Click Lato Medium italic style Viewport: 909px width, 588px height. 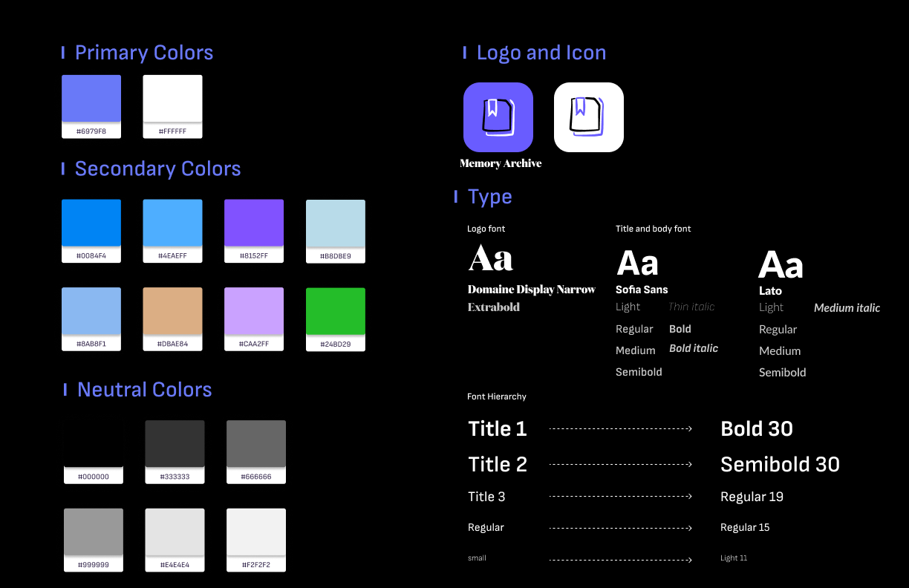pos(847,308)
